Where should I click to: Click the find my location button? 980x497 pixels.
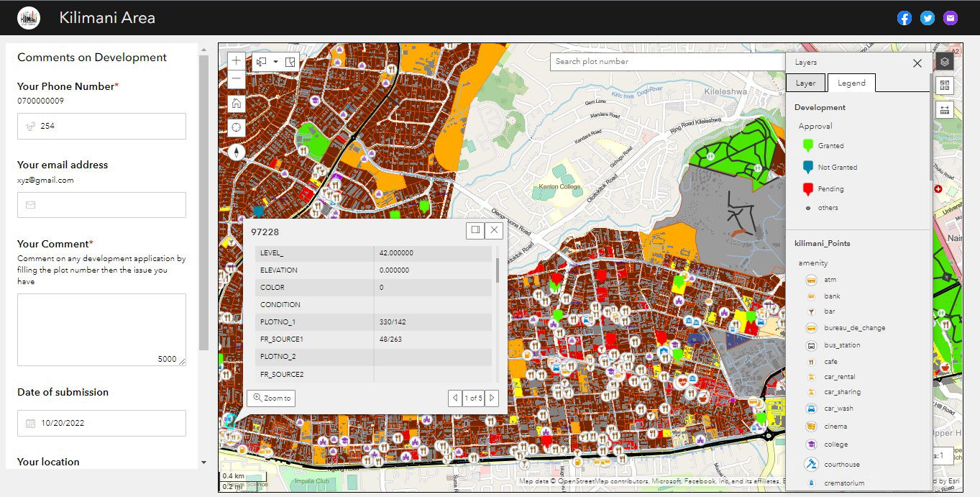[x=237, y=128]
